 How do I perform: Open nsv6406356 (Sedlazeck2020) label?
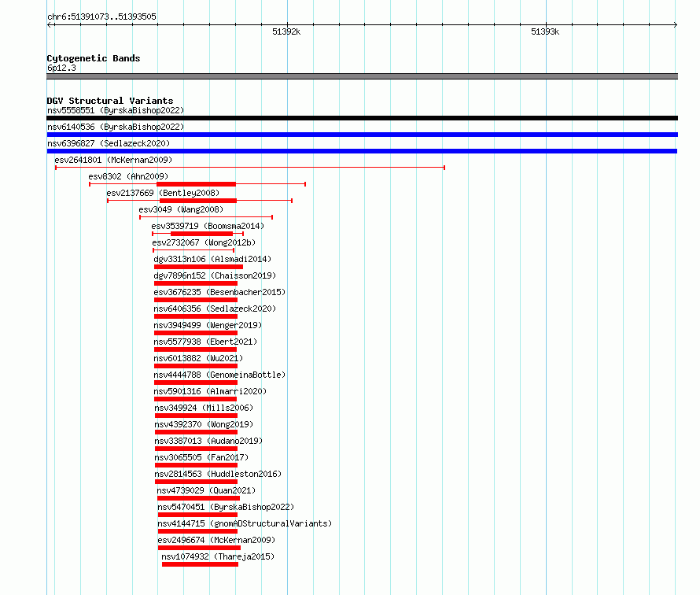click(215, 309)
